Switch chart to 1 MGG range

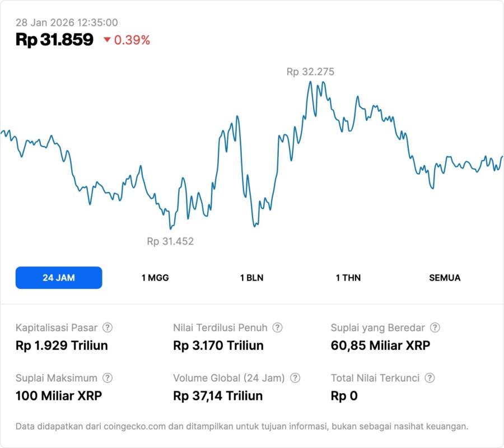[155, 278]
